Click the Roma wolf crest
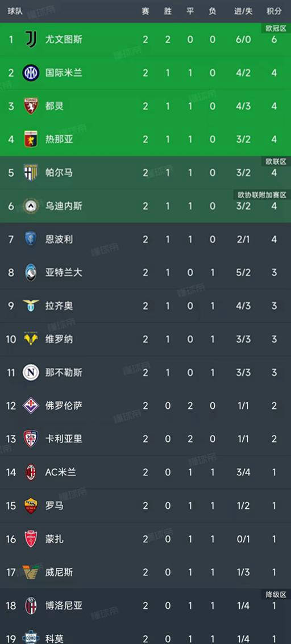 31,505
